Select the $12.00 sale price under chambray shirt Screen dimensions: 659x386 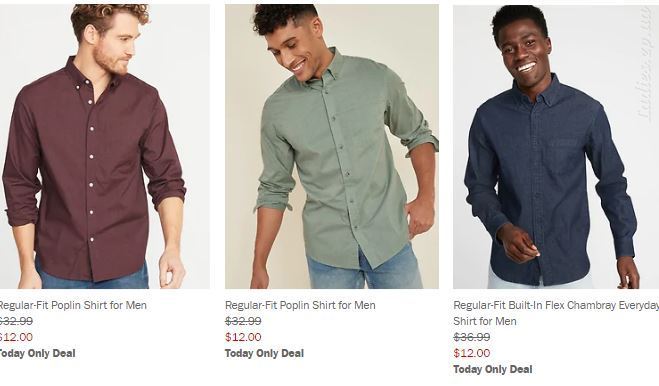472,353
